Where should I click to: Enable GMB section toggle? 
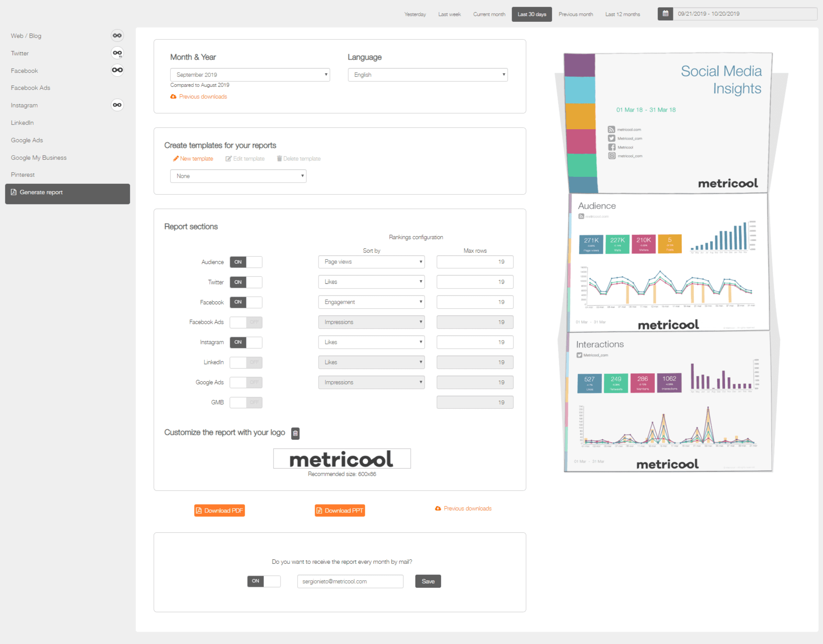click(x=246, y=403)
